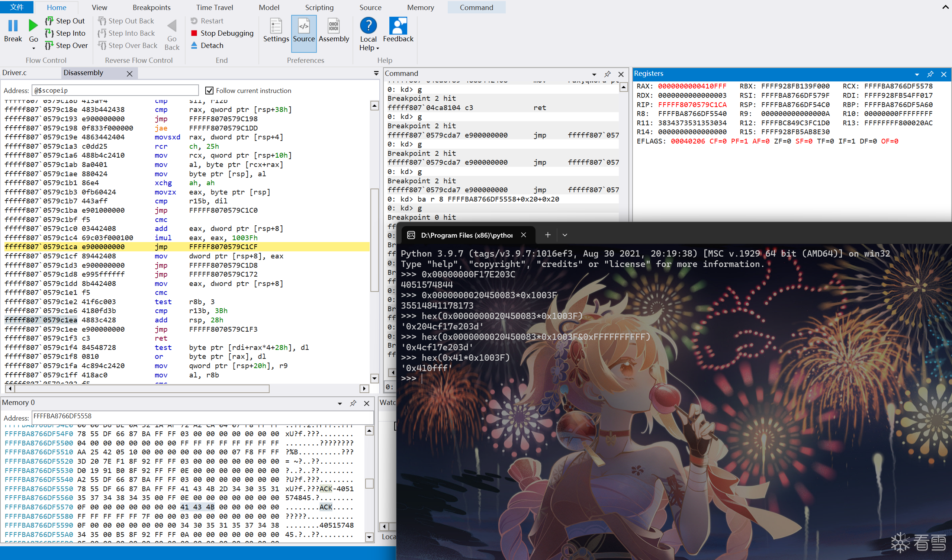Pin the Registers window
This screenshot has height=560, width=952.
(x=930, y=74)
